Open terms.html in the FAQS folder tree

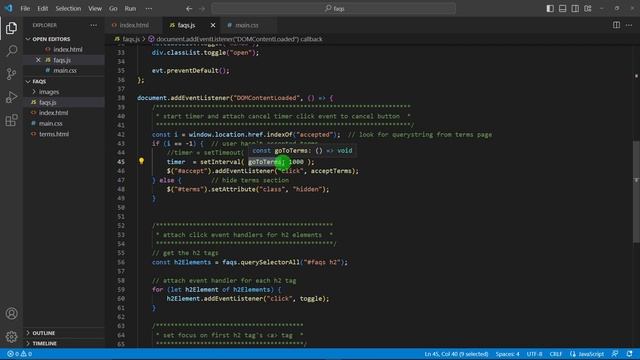pyautogui.click(x=54, y=134)
